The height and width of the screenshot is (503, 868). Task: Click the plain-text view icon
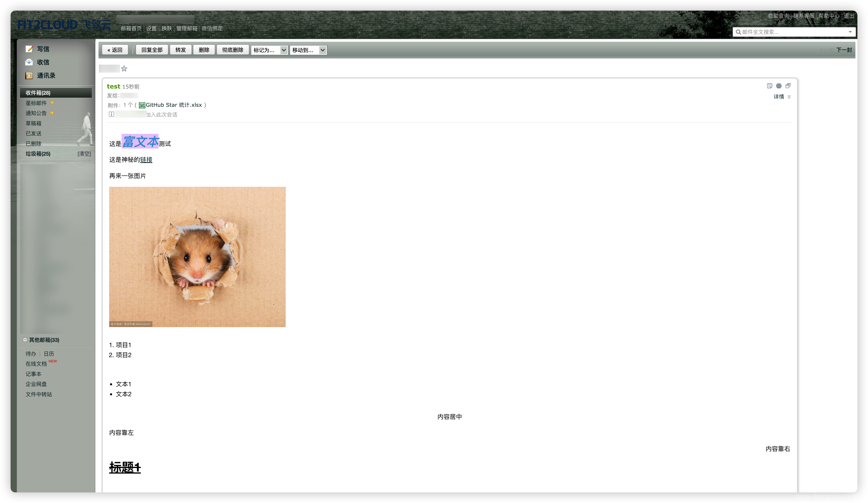coord(769,86)
